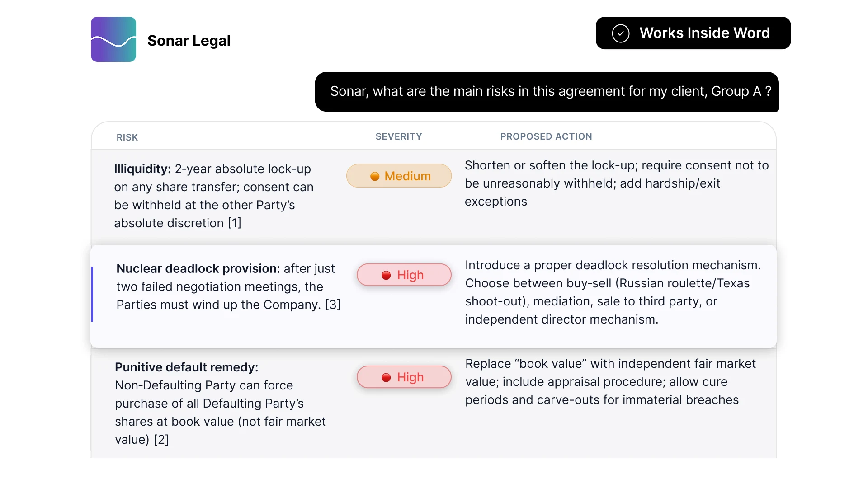Click the user question bubble about Group A risks
This screenshot has height=488, width=868.
click(x=547, y=91)
